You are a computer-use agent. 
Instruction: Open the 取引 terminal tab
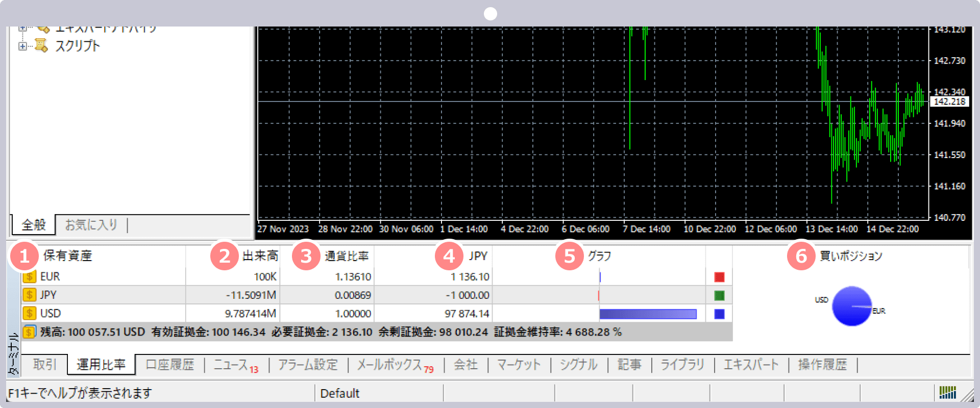(x=45, y=365)
